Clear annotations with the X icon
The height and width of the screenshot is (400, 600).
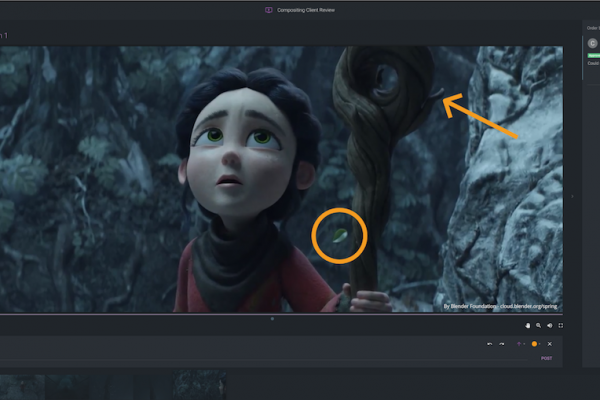click(x=549, y=344)
